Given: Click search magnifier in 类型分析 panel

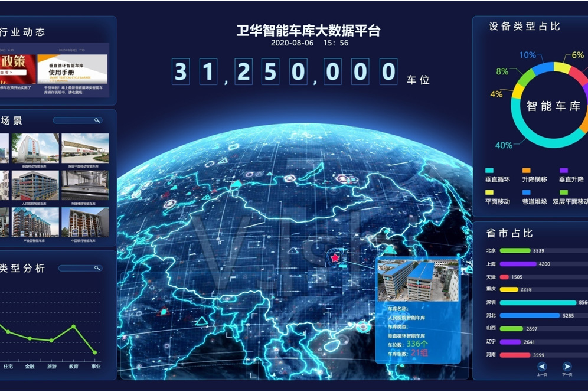Looking at the screenshot, I should 97,268.
